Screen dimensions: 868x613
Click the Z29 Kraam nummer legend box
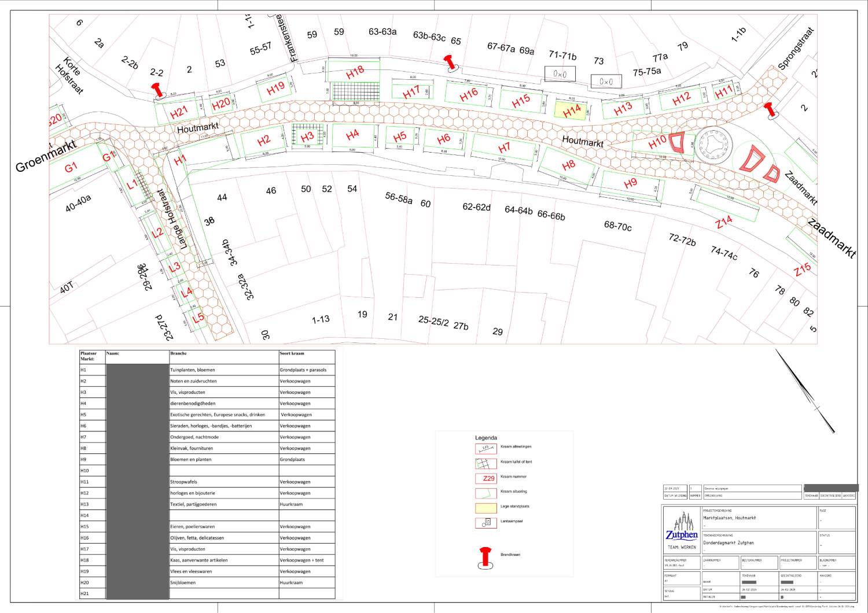click(x=486, y=478)
